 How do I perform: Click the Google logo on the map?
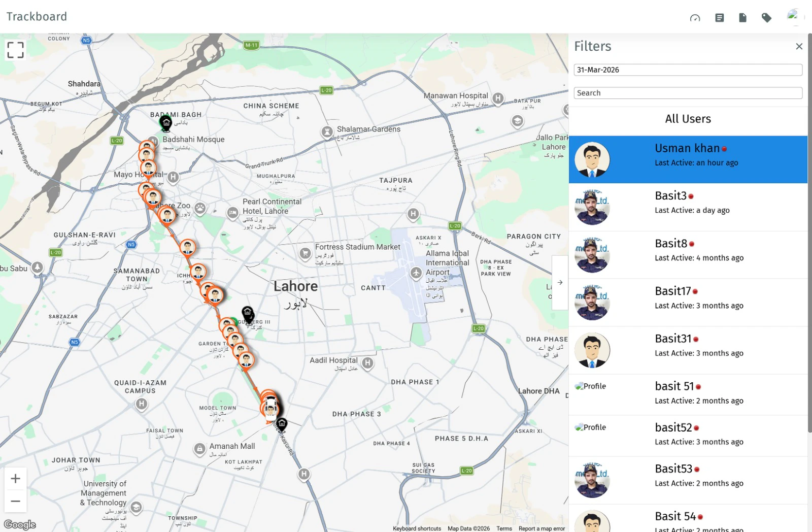[x=20, y=524]
